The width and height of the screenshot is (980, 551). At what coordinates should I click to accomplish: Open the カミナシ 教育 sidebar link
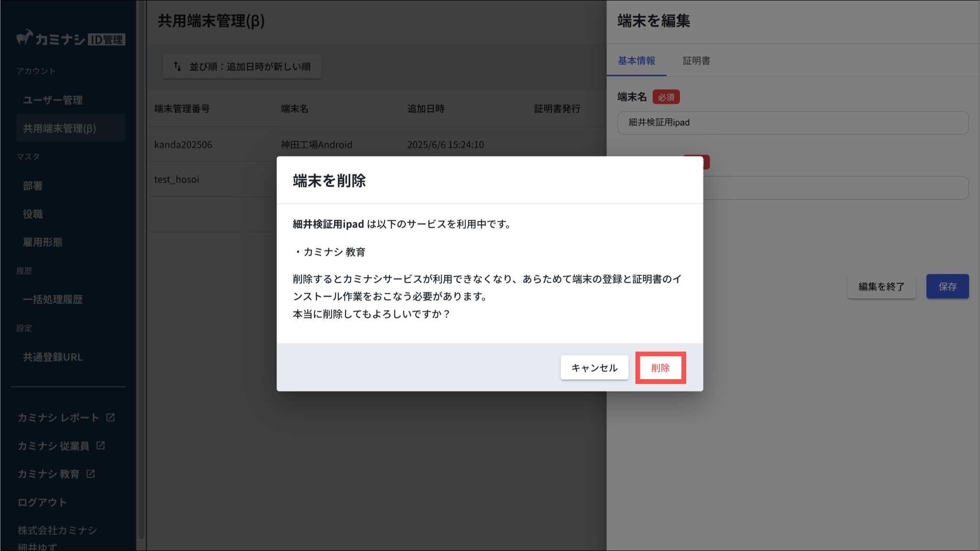[x=48, y=474]
